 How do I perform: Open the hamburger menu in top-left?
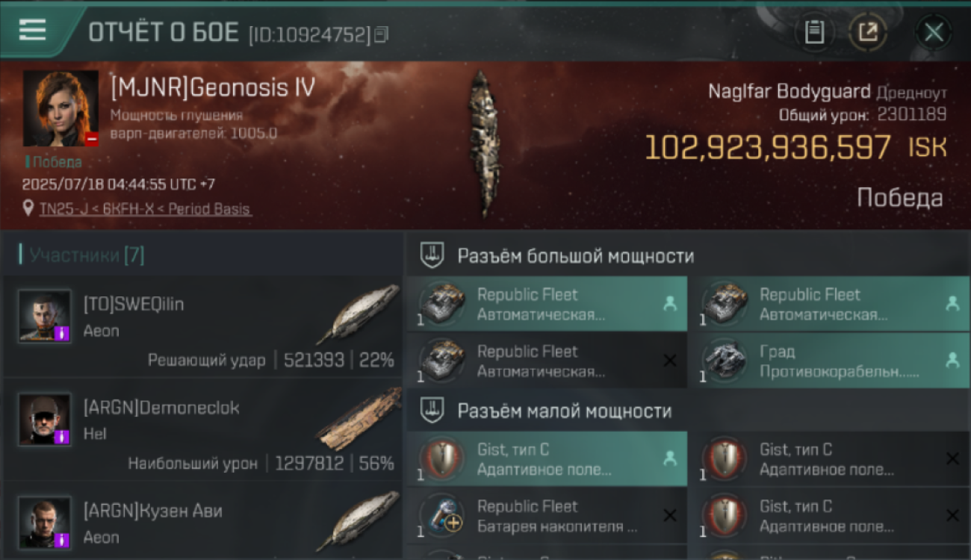click(x=33, y=31)
